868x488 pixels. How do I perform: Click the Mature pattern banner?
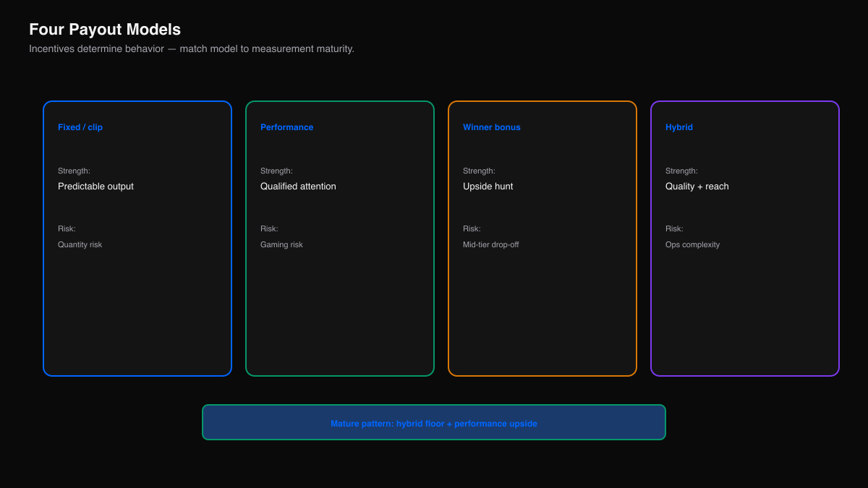tap(434, 422)
